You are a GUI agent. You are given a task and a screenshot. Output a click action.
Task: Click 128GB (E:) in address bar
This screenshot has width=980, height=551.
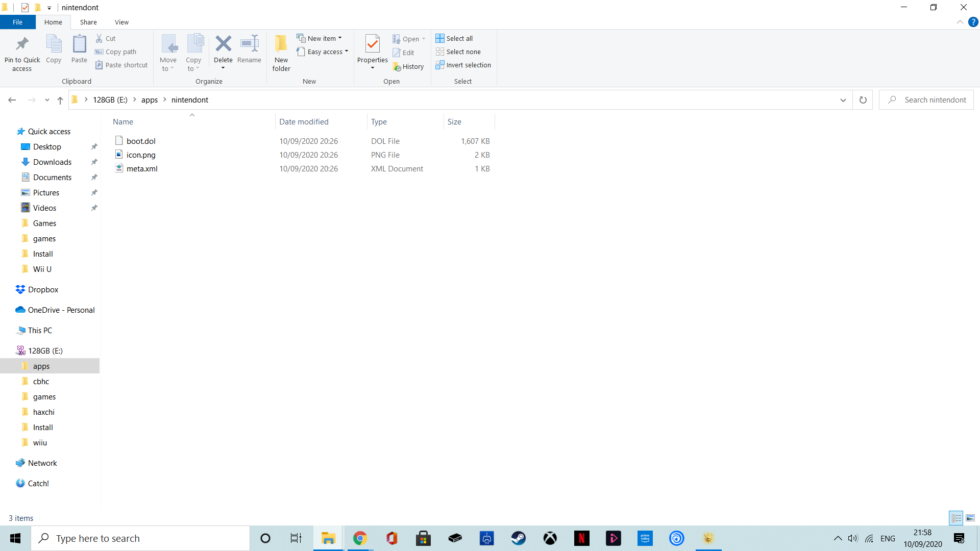[110, 100]
